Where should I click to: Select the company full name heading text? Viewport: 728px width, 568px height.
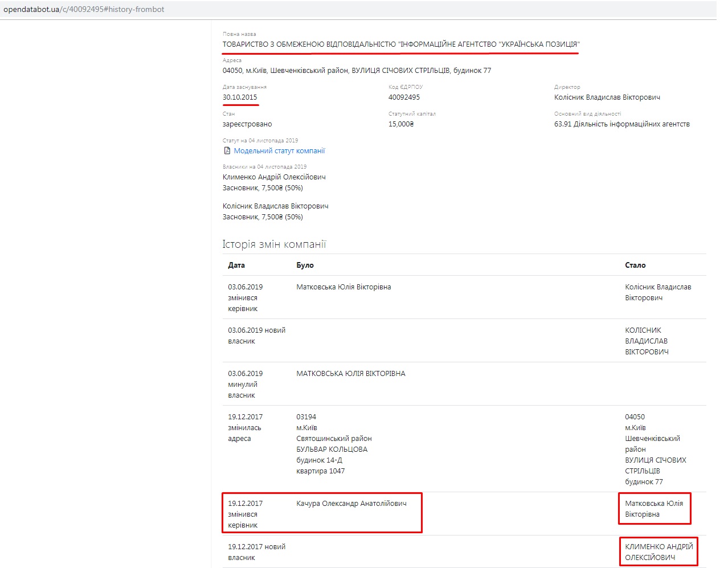click(400, 44)
